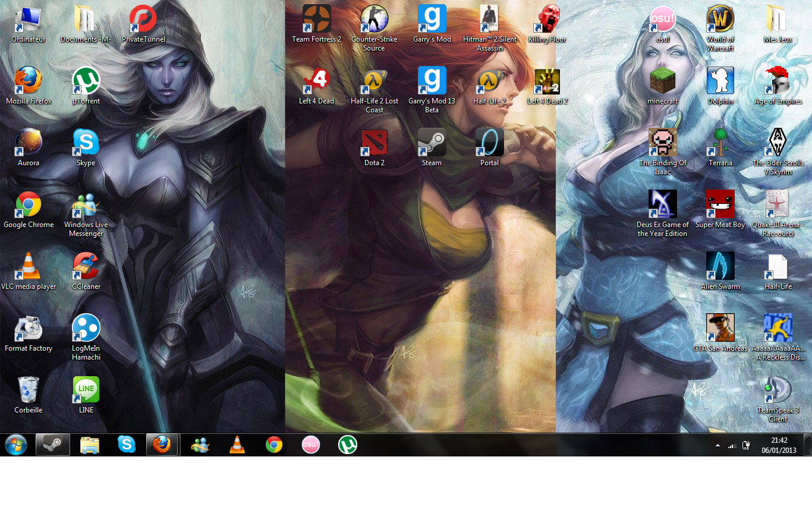Launch Half-Life 2 desktop shortcut
Screen dimensions: 812x526
point(489,87)
